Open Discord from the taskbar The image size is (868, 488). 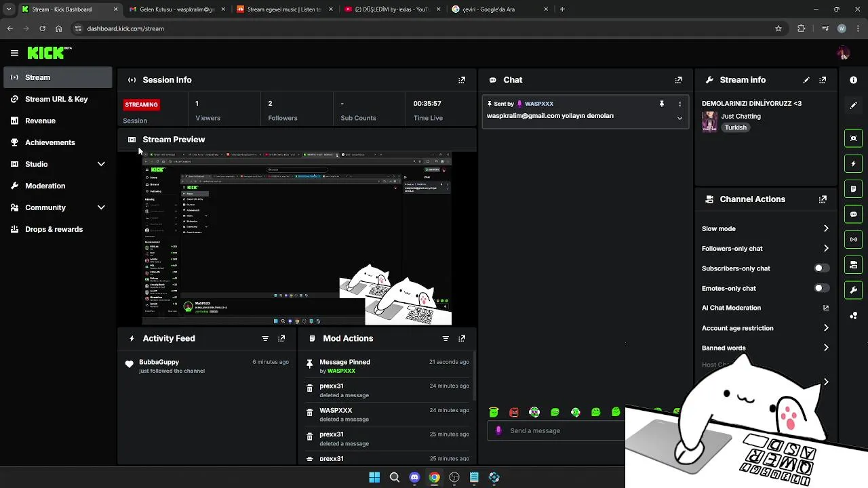coord(414,477)
